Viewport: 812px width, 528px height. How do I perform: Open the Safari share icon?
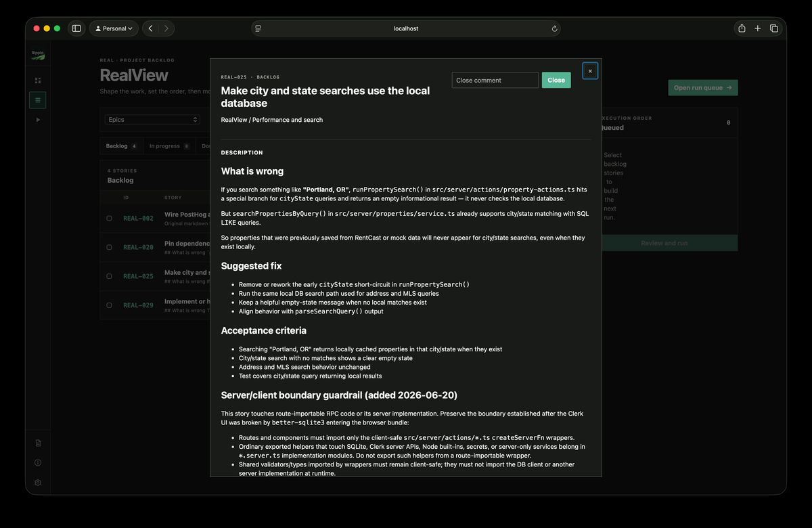point(742,28)
